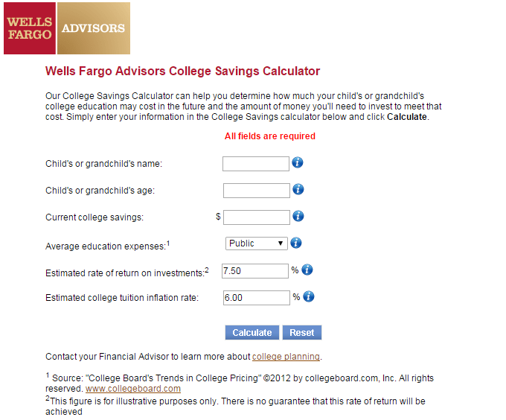Show info for estimated rate of return
The width and height of the screenshot is (506, 420).
(307, 270)
